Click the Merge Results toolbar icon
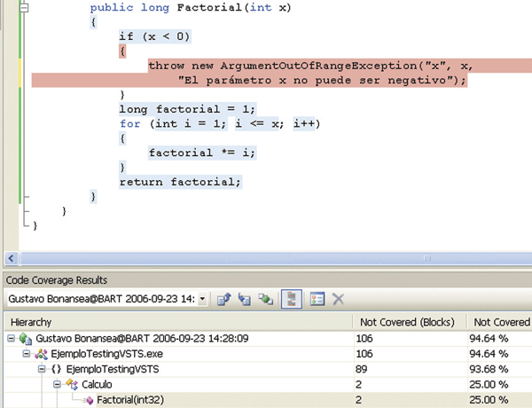Viewport: 532px width, 408px height. click(x=265, y=300)
